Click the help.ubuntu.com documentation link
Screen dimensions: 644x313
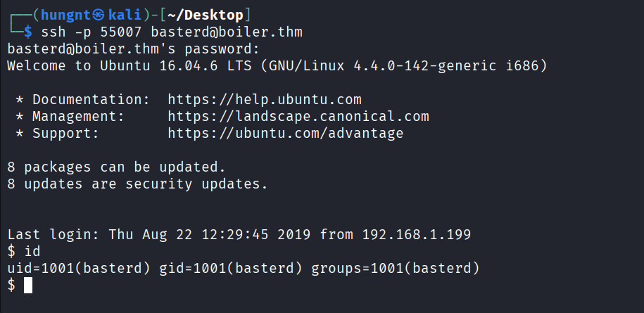tap(265, 99)
